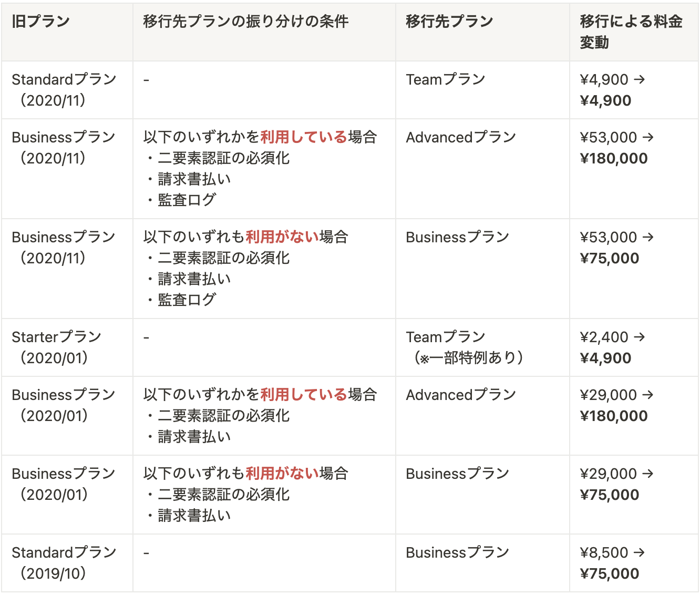The width and height of the screenshot is (700, 595).
Task: Click Advancedプラン in the ¥29,000 row
Action: [461, 395]
